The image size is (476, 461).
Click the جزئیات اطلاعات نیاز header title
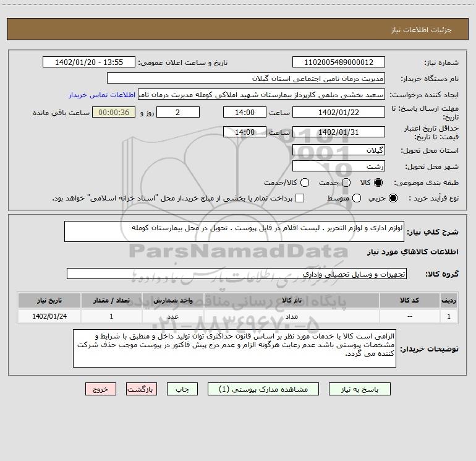422,30
